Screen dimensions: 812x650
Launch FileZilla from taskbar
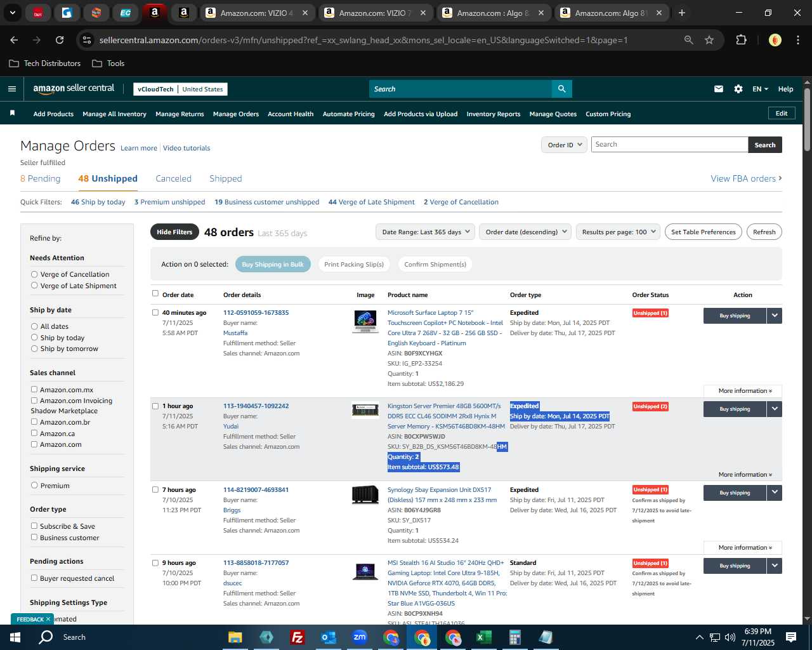coord(297,637)
